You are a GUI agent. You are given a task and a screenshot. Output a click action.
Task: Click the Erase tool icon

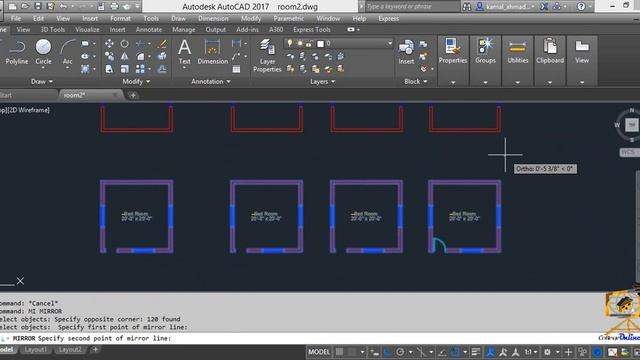point(162,43)
